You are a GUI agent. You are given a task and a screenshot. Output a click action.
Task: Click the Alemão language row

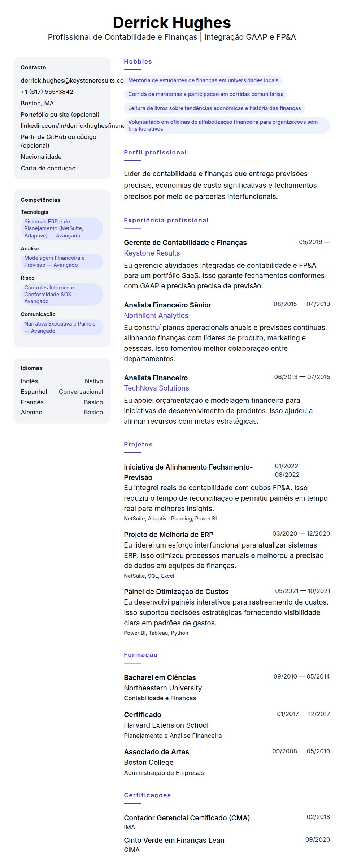click(62, 412)
